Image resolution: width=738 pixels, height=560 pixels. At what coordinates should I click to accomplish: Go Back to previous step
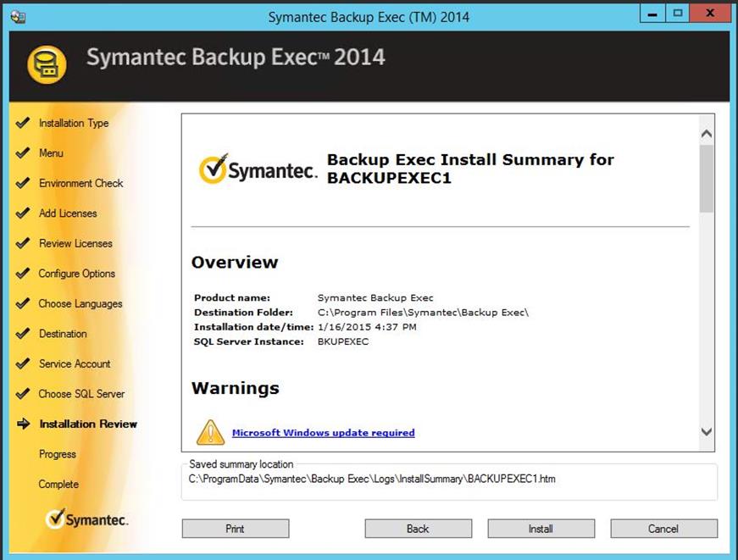pyautogui.click(x=418, y=529)
